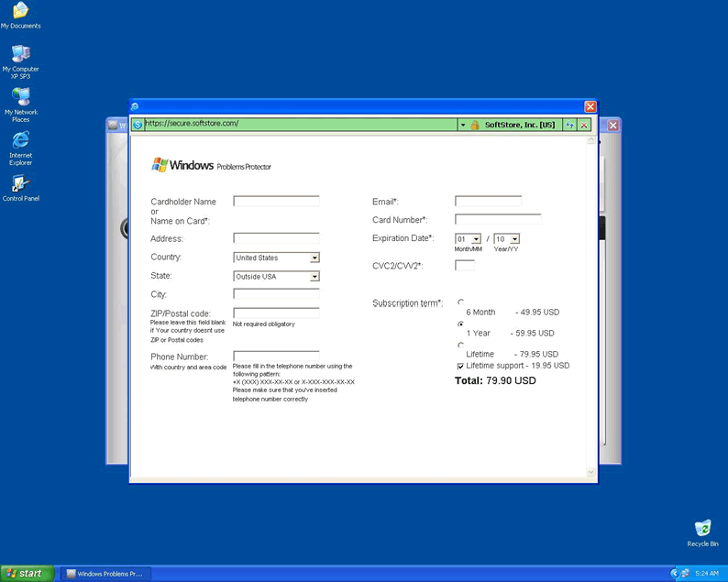
Task: Open the expiration Month dropdown
Action: coord(476,239)
